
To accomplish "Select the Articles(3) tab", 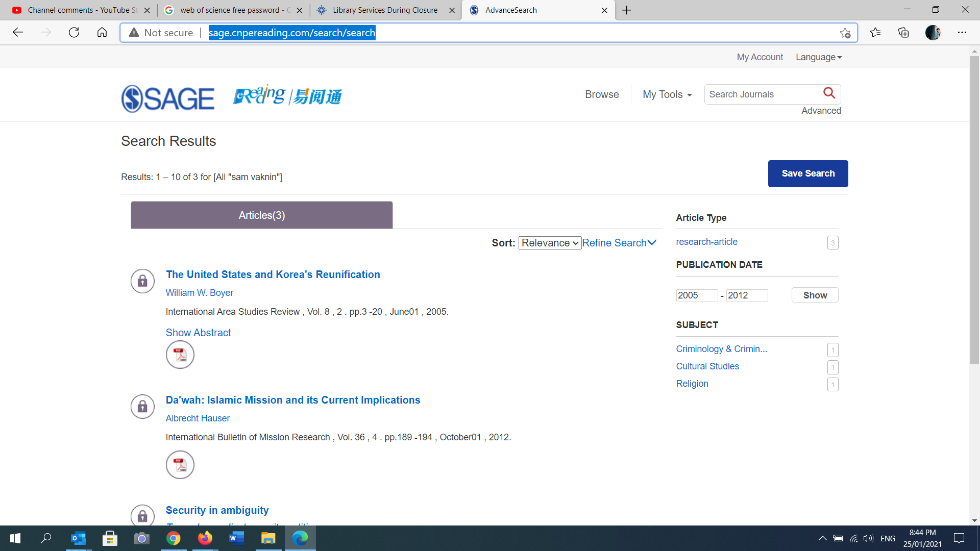I will coord(262,215).
